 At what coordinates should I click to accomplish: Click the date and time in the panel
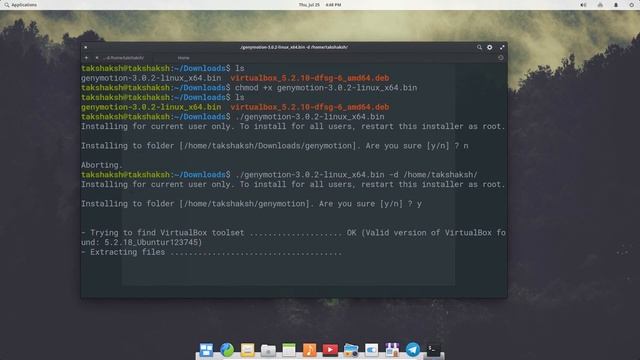tap(320, 5)
